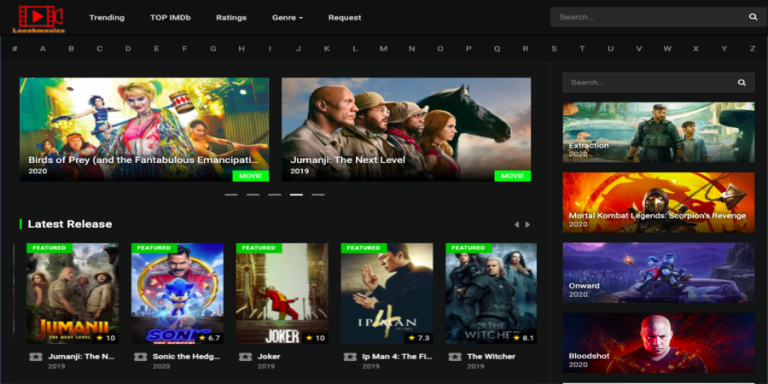Screen dimensions: 768x384
Task: Click the sidebar search magnifier icon
Action: 742,82
